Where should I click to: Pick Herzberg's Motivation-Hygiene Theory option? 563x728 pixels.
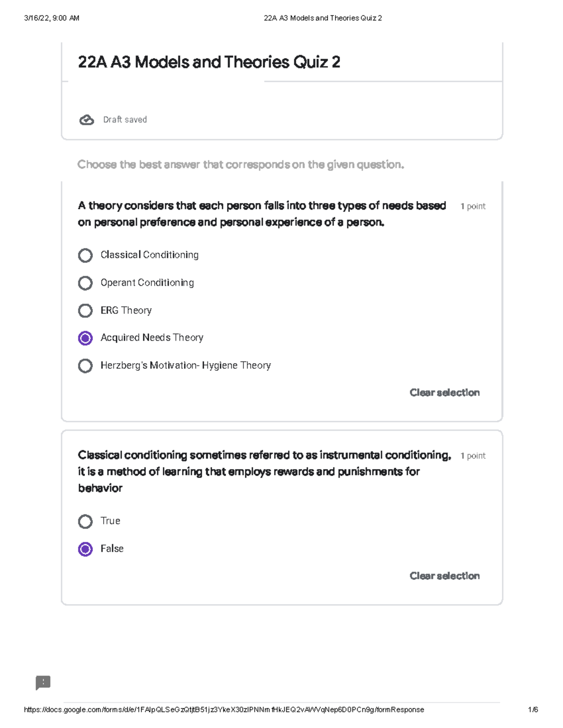click(x=85, y=366)
